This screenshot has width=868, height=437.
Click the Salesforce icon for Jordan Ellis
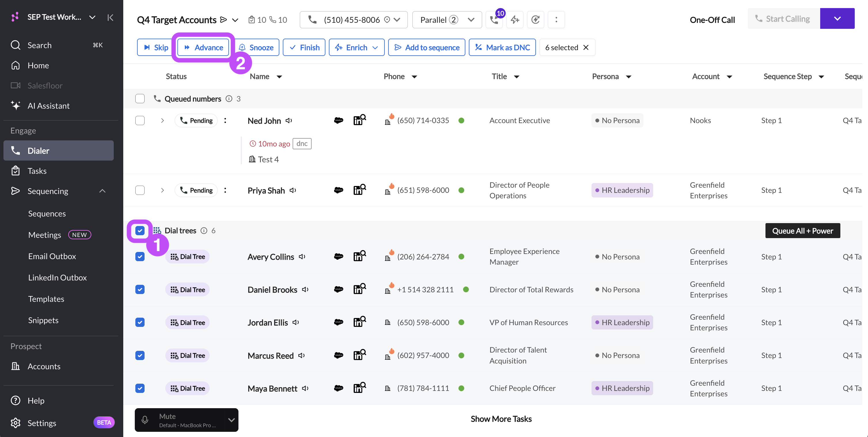point(338,322)
